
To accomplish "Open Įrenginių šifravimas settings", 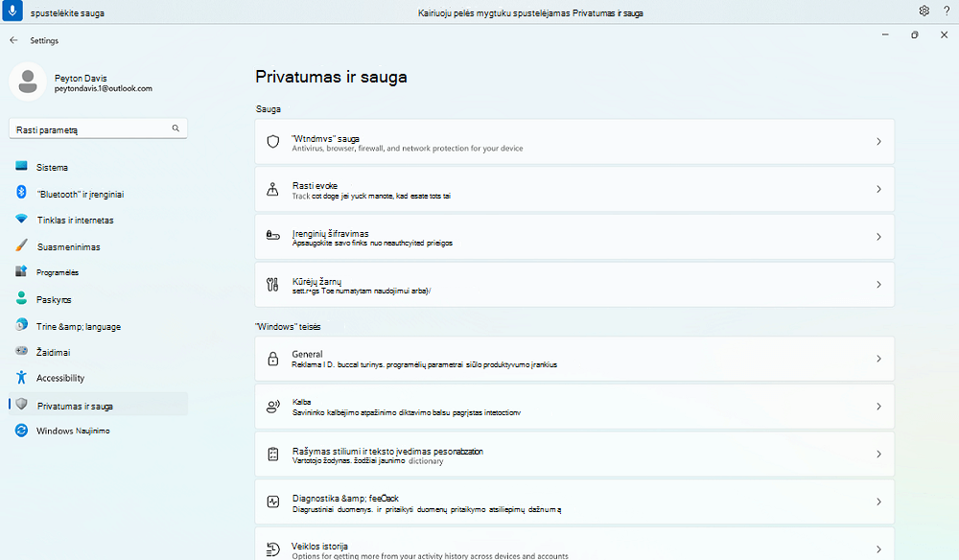I will [574, 237].
